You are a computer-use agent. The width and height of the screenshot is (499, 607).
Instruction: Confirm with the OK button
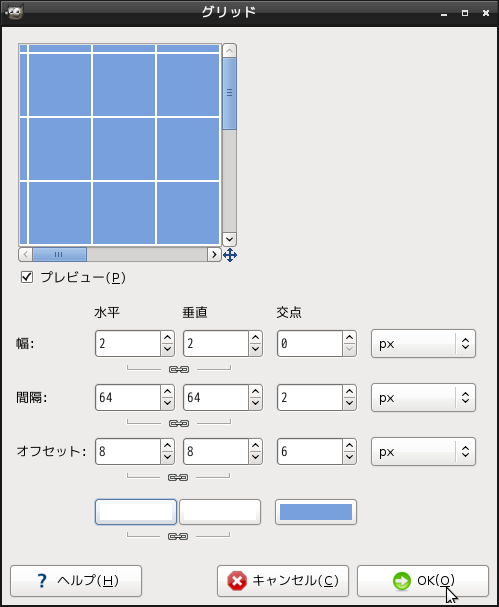click(x=423, y=581)
